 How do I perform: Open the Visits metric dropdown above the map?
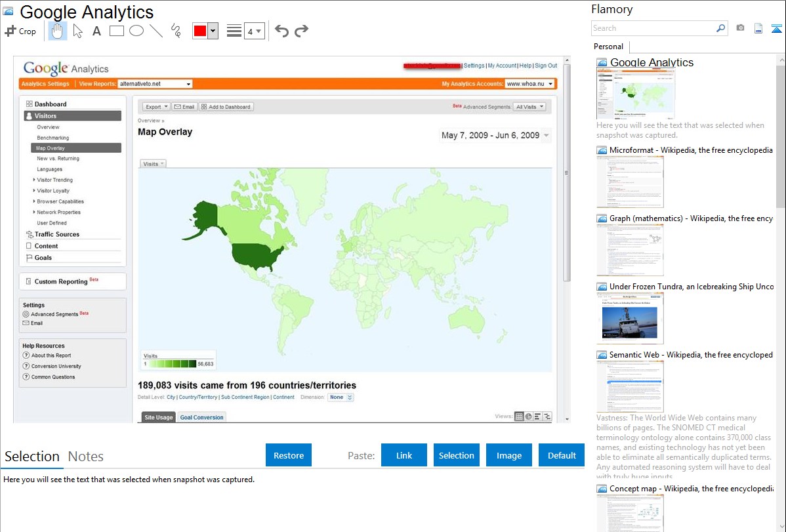tap(152, 164)
